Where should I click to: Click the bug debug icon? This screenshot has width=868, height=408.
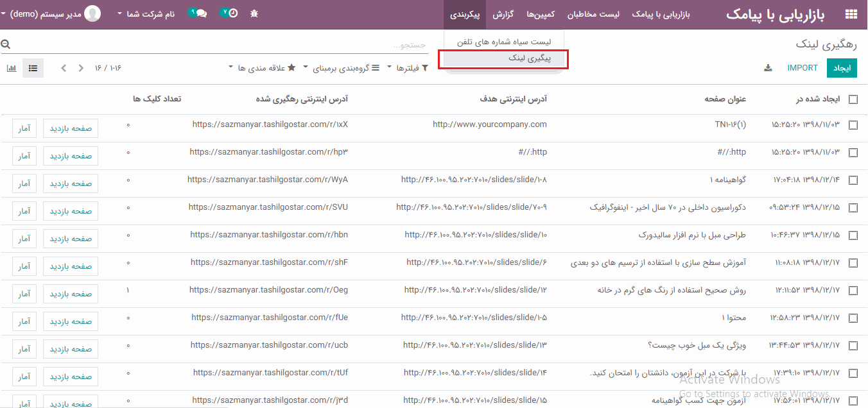[254, 13]
